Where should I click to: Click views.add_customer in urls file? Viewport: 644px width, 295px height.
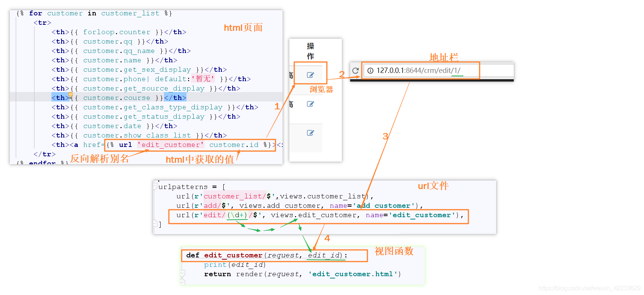(280, 206)
